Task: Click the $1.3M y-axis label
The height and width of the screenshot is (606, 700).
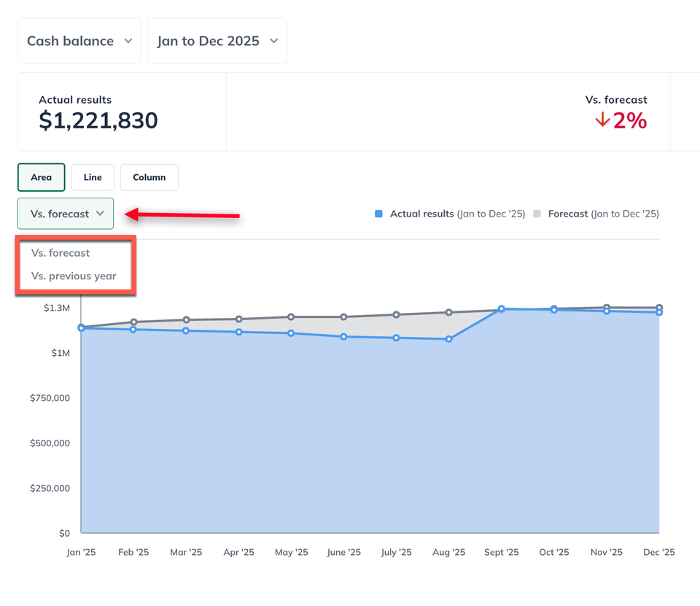Action: tap(57, 308)
